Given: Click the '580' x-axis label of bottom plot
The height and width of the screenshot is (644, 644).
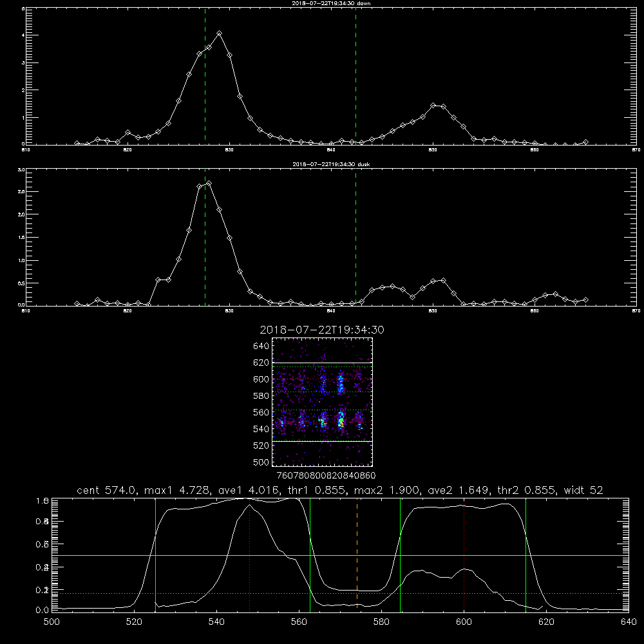Looking at the screenshot, I should point(381,622).
